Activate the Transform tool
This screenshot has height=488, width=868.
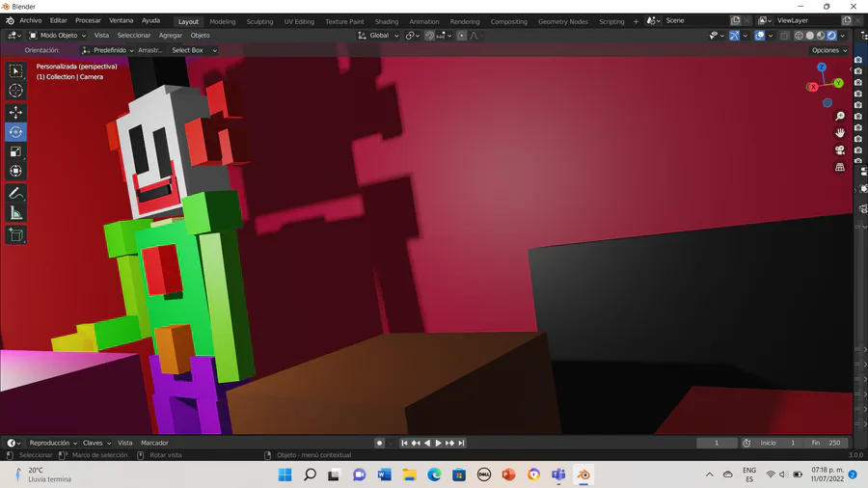tap(15, 171)
